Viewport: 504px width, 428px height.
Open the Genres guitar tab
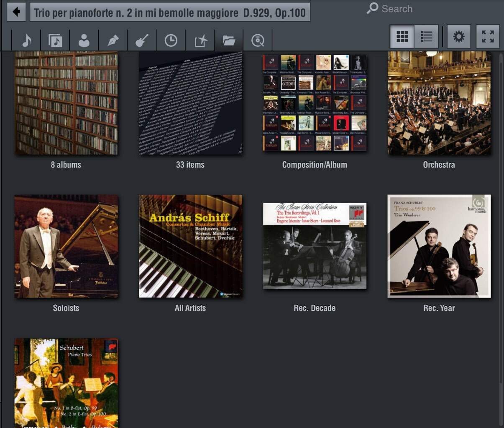tap(142, 41)
